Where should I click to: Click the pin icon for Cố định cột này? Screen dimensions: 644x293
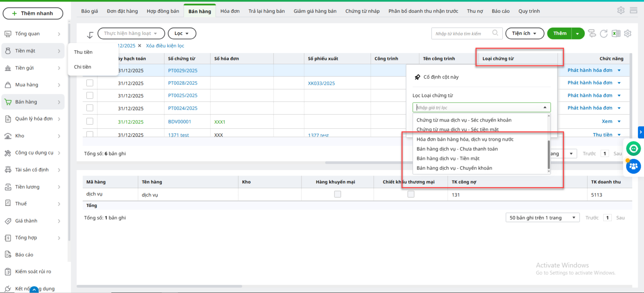[x=417, y=77]
